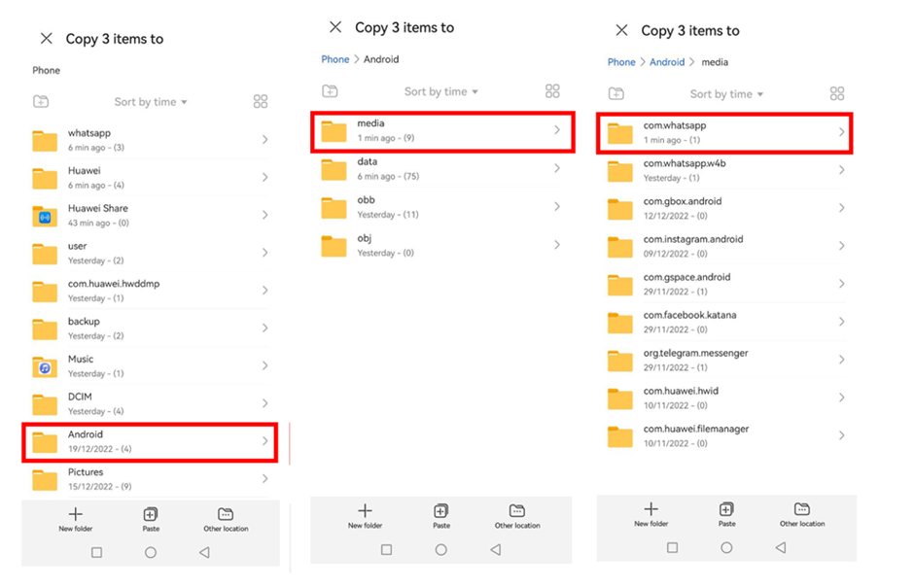Open Sort by time dropdown in middle panel
The height and width of the screenshot is (588, 914).
pos(441,91)
